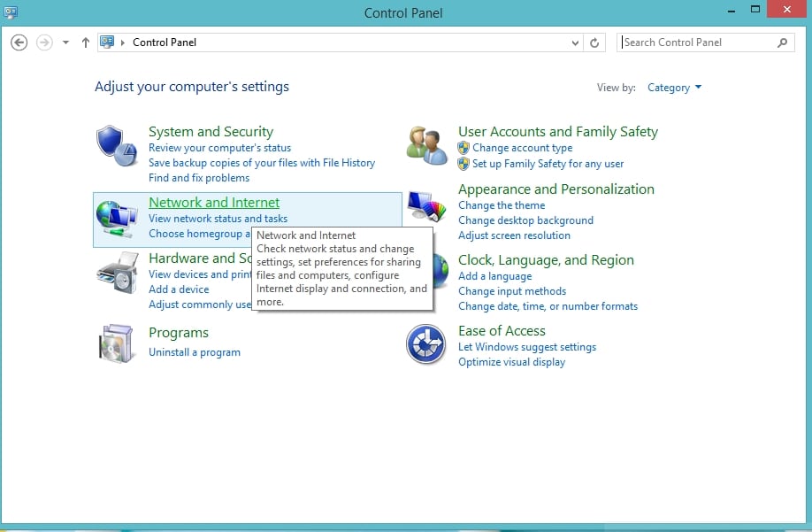Click Uninstall a program link
Viewport: 812px width, 532px height.
coord(195,352)
